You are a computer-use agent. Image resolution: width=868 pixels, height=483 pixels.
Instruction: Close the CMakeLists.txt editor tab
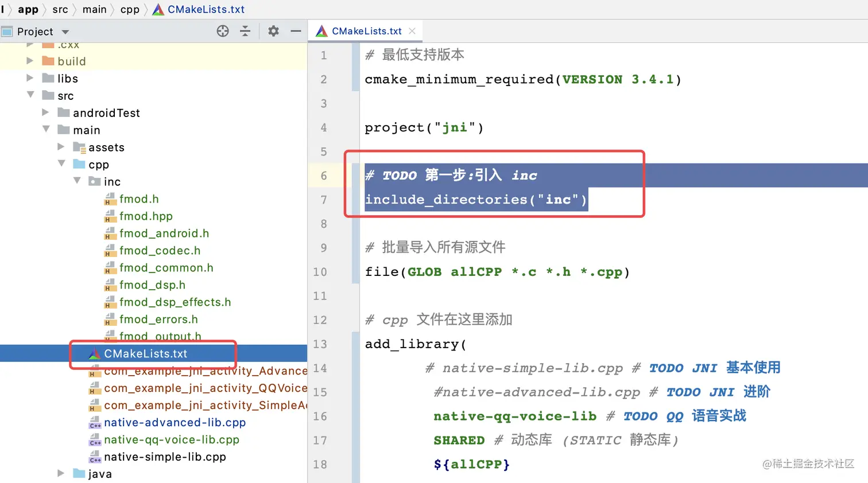pyautogui.click(x=412, y=31)
